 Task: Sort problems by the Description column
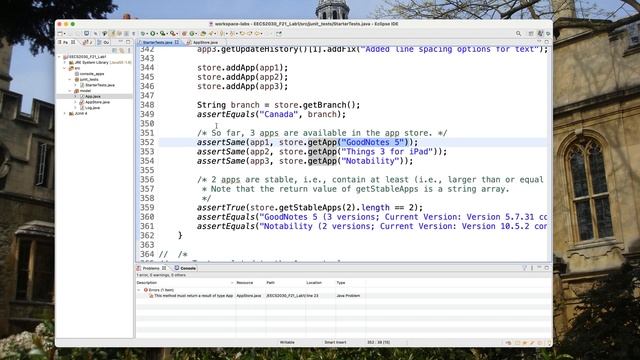point(185,282)
